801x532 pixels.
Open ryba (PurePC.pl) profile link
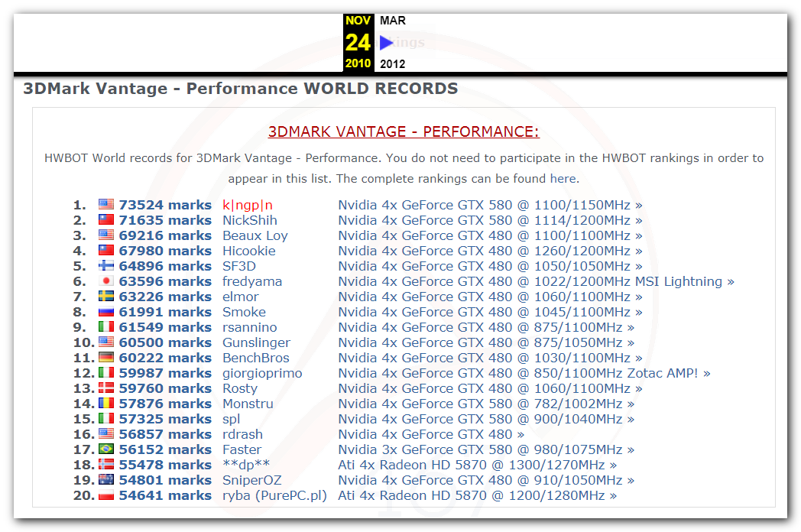(274, 496)
